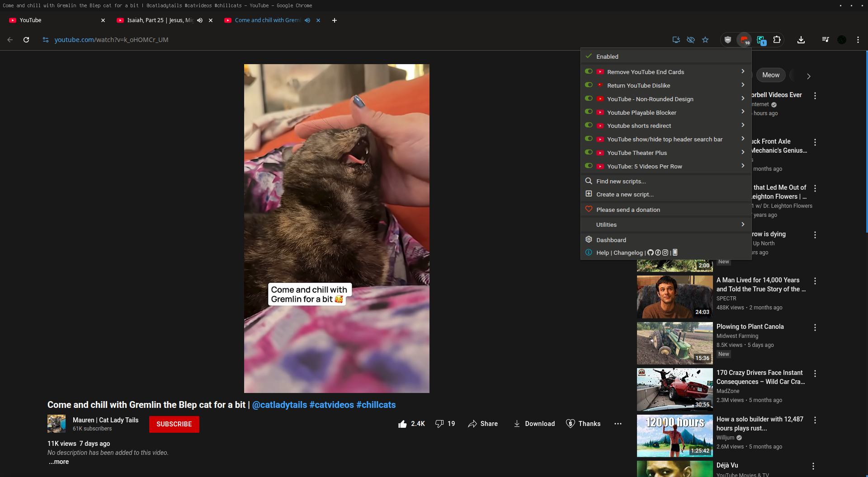Toggle YouTube - Non-Rounded Design script
This screenshot has height=477, width=868.
[589, 98]
